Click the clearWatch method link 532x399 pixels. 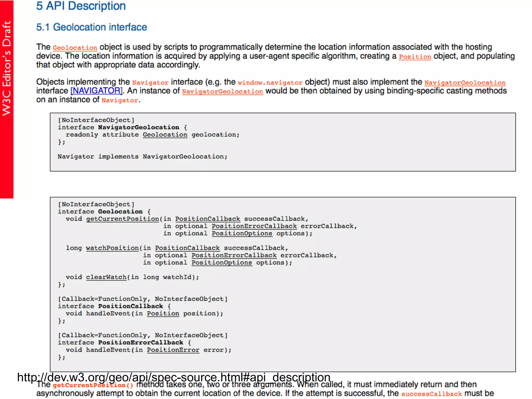(x=106, y=277)
